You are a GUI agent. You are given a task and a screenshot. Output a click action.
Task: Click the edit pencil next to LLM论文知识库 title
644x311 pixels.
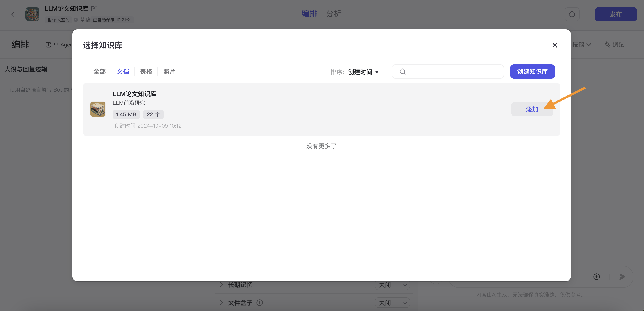94,8
